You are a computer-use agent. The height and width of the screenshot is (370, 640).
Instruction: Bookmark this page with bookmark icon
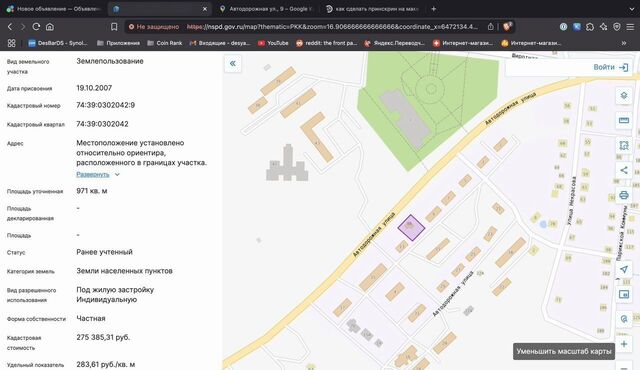click(114, 27)
